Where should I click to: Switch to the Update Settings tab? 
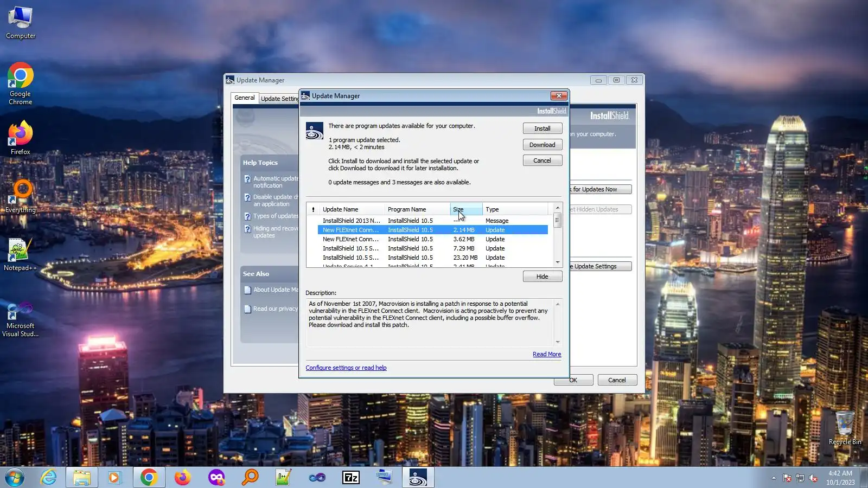[279, 99]
